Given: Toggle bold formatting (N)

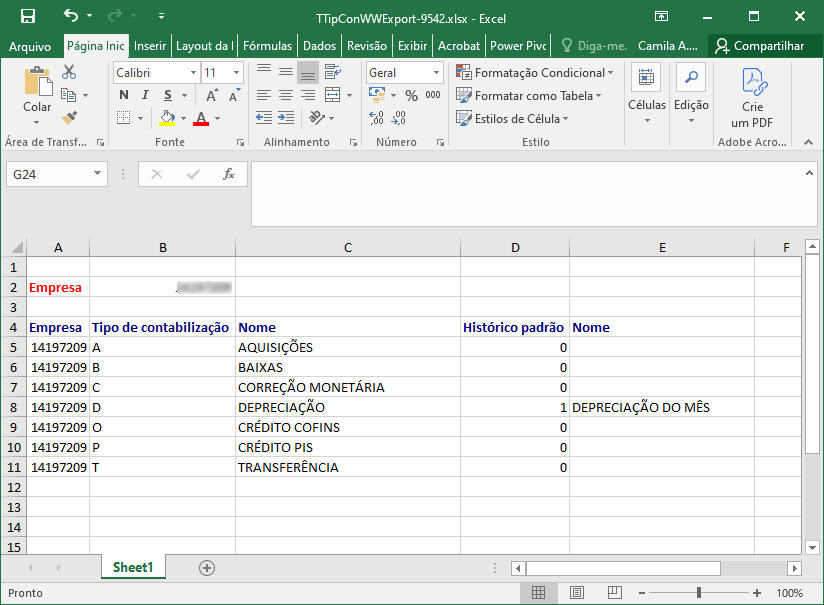Looking at the screenshot, I should tap(123, 95).
